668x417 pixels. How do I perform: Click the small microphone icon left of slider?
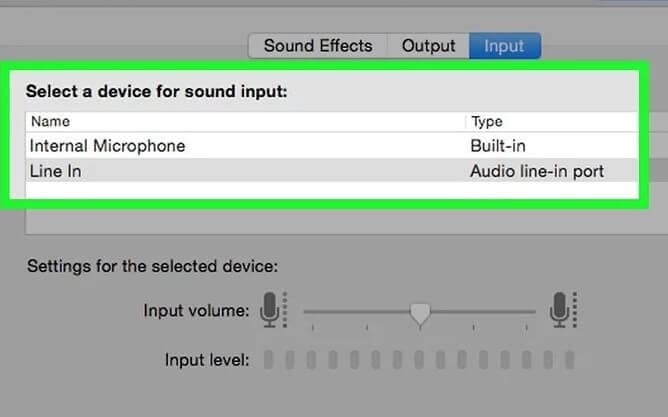pyautogui.click(x=272, y=310)
